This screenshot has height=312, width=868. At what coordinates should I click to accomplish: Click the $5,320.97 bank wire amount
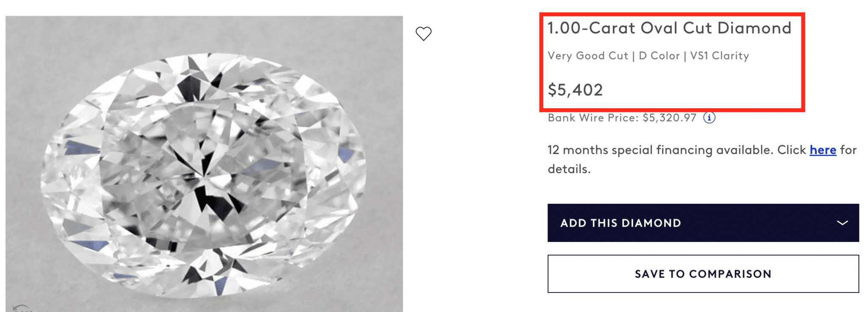[669, 118]
